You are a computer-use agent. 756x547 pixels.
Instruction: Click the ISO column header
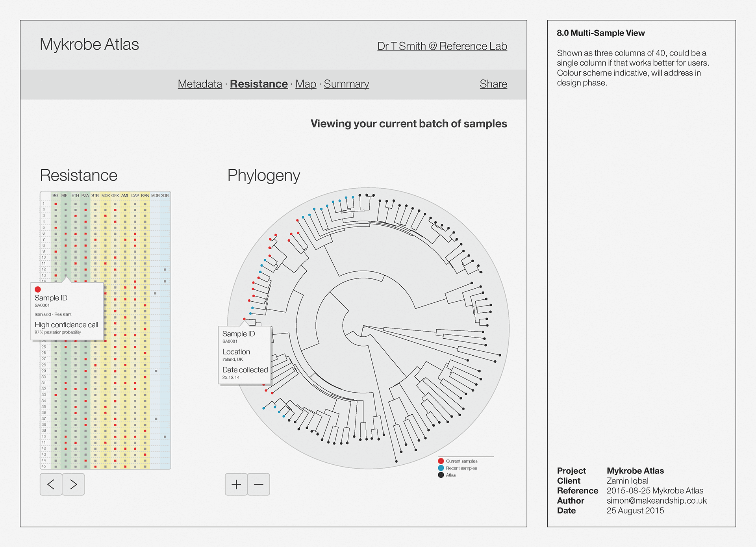pos(55,196)
